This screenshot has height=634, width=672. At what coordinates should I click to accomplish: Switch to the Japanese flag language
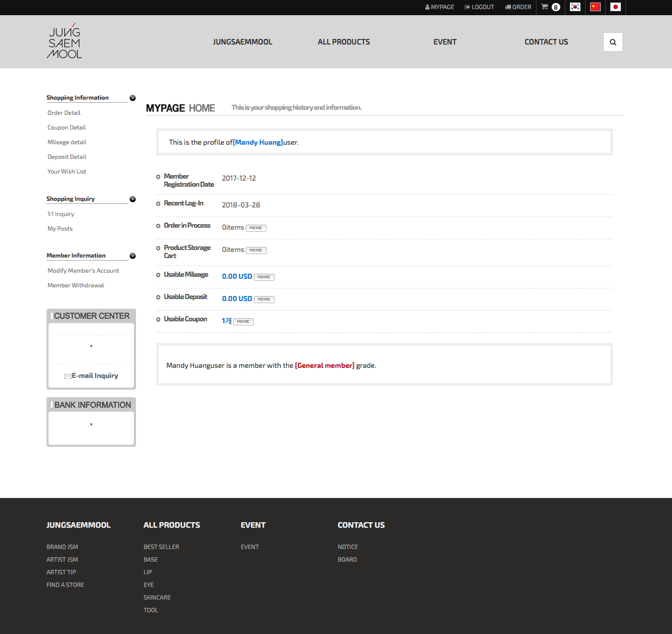pyautogui.click(x=615, y=7)
